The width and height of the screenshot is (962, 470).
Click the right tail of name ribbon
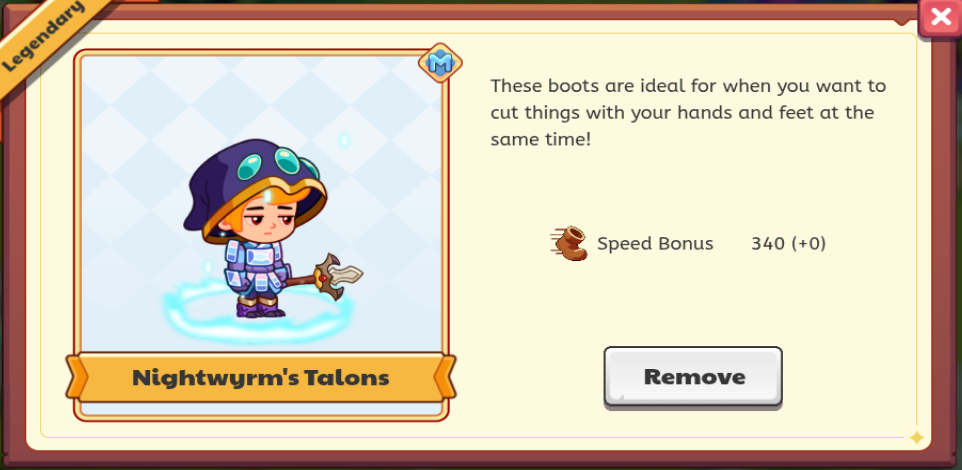[x=447, y=376]
